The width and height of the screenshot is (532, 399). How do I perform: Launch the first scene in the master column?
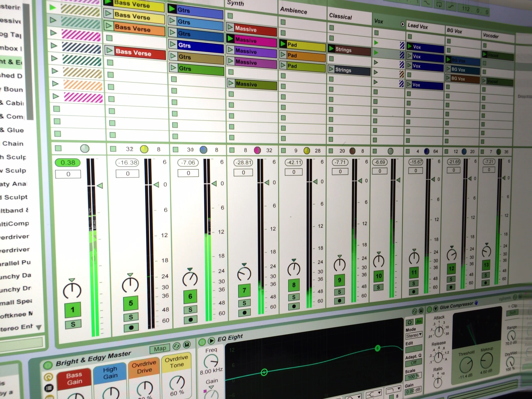[53, 7]
